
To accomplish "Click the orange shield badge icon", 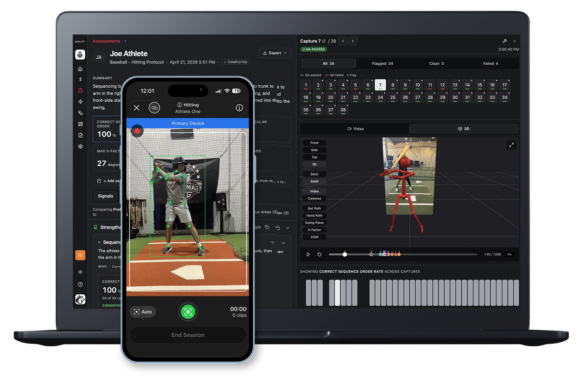I will pos(80,255).
